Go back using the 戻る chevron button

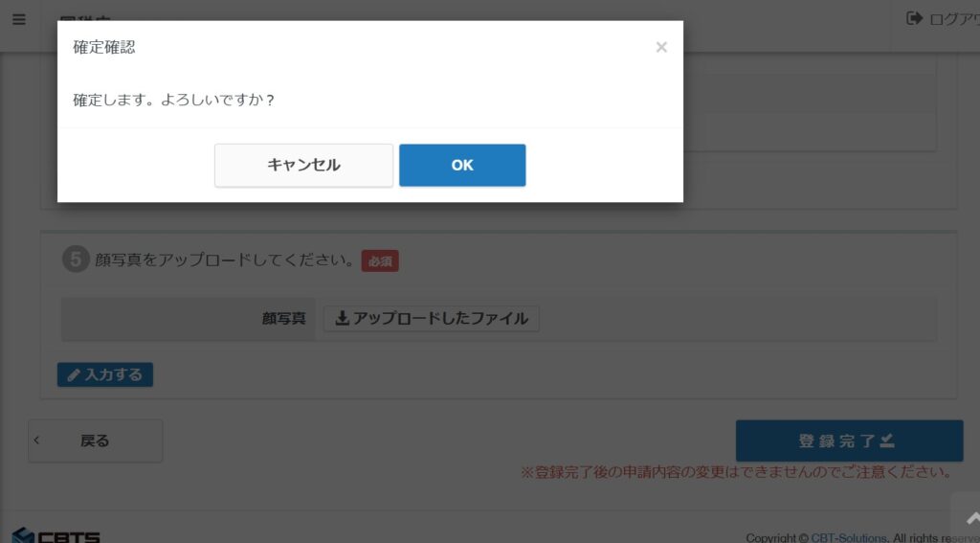point(95,441)
